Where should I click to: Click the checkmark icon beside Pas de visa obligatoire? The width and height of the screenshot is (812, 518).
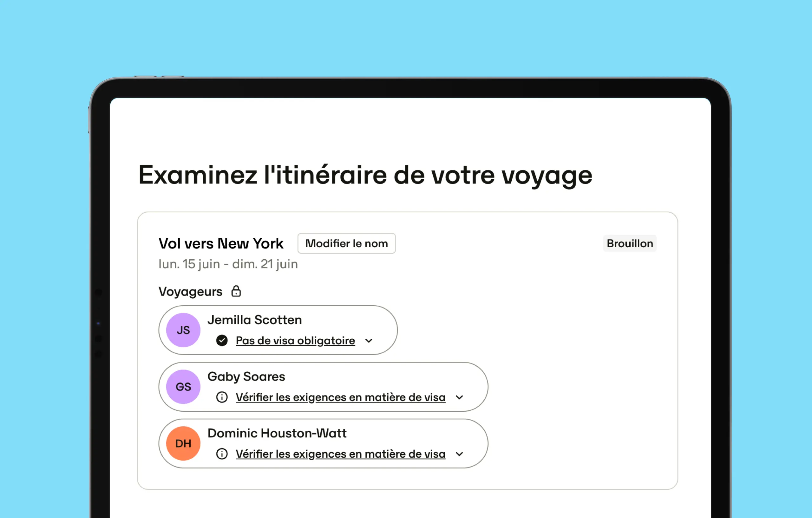click(222, 341)
